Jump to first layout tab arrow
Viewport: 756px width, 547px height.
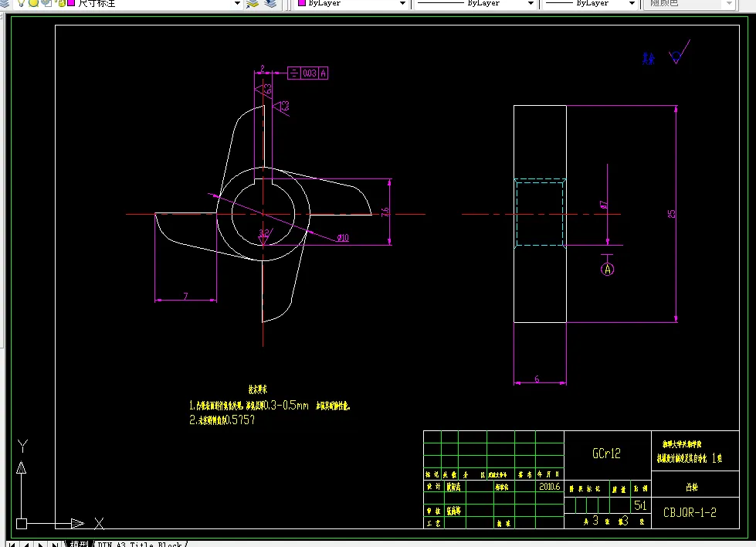[12, 544]
